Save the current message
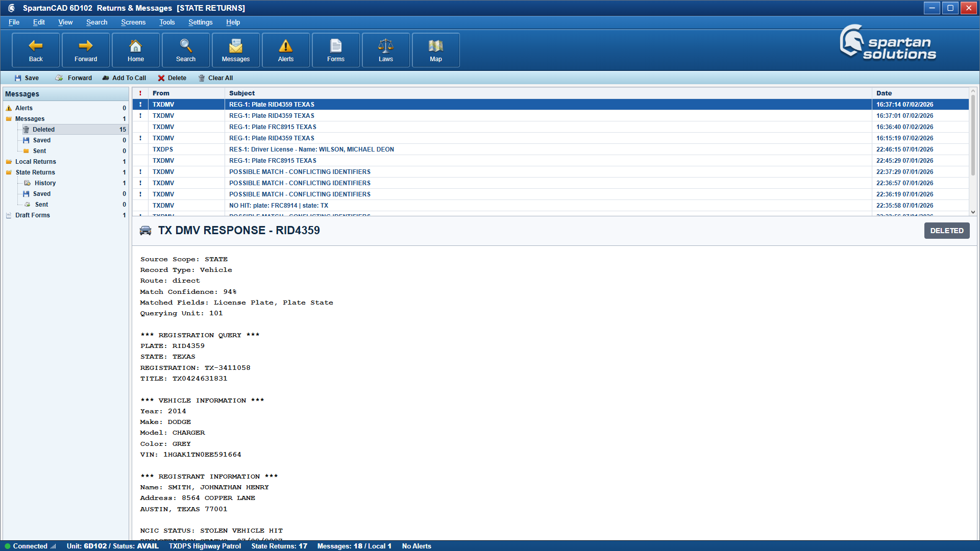Screen dimensions: 980x551 click(x=27, y=78)
